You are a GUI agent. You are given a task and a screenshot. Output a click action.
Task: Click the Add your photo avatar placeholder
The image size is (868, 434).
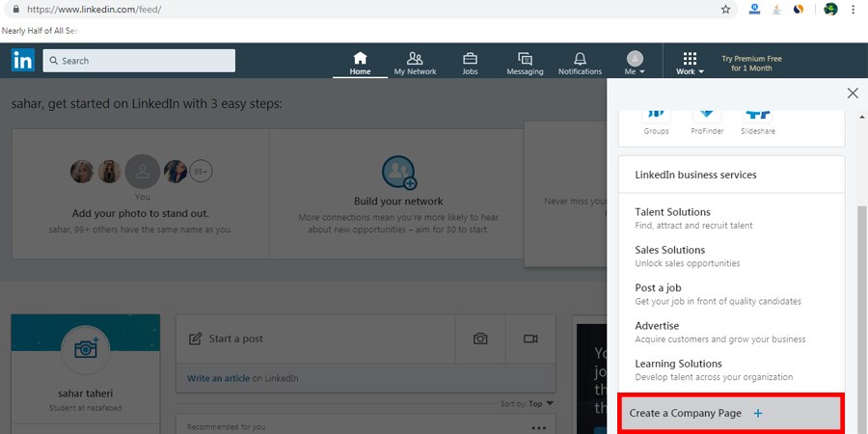point(143,172)
